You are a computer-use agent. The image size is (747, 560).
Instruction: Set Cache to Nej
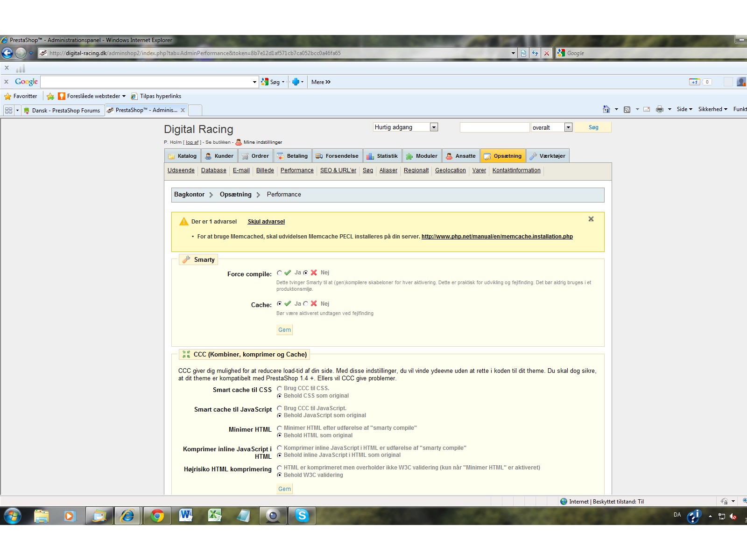click(x=306, y=304)
